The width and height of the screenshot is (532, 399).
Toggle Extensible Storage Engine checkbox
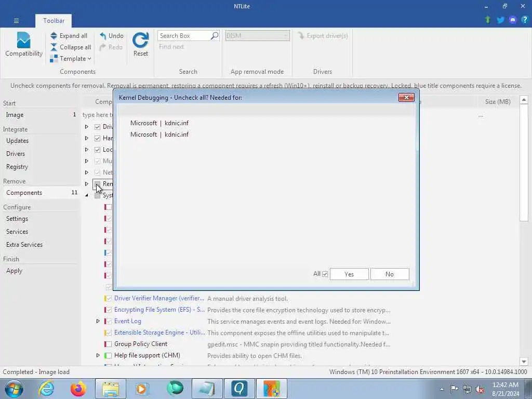click(x=109, y=333)
